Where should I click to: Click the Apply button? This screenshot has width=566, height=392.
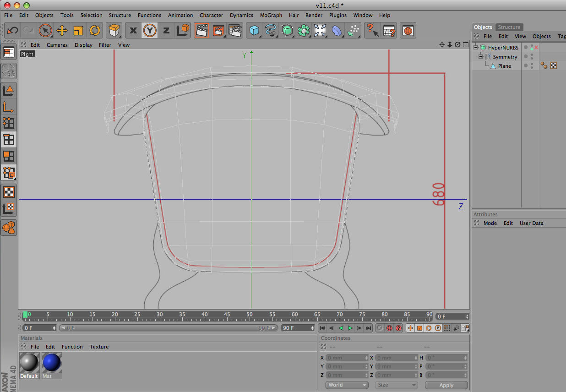(x=446, y=385)
